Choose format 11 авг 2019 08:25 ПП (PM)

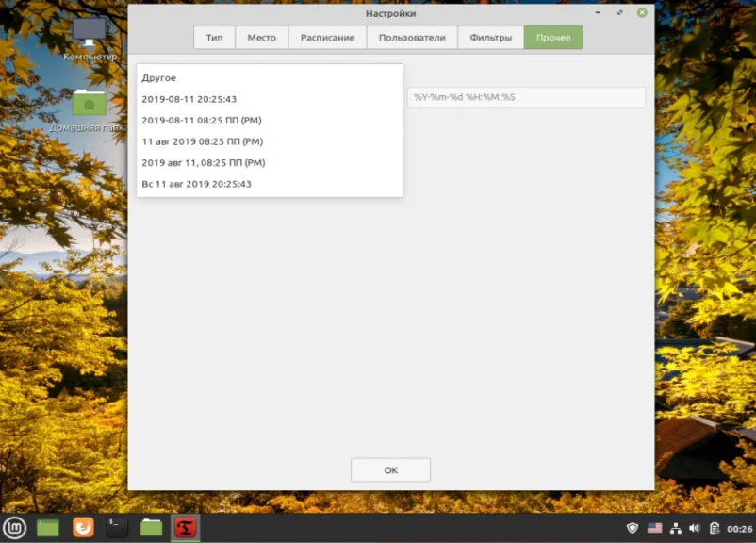tap(270, 141)
